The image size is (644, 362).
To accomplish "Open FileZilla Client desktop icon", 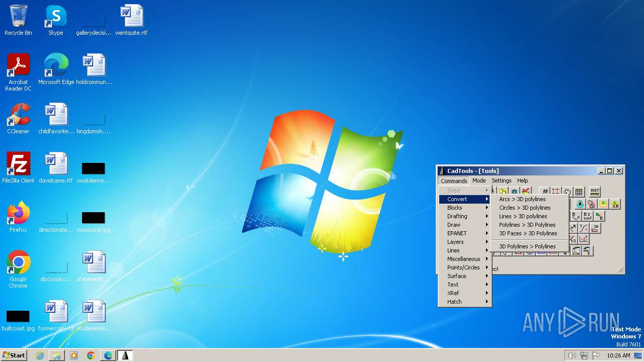I will pyautogui.click(x=18, y=168).
